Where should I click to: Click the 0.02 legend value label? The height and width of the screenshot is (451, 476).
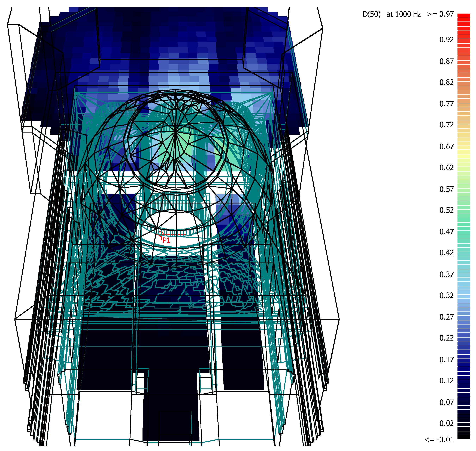click(446, 423)
